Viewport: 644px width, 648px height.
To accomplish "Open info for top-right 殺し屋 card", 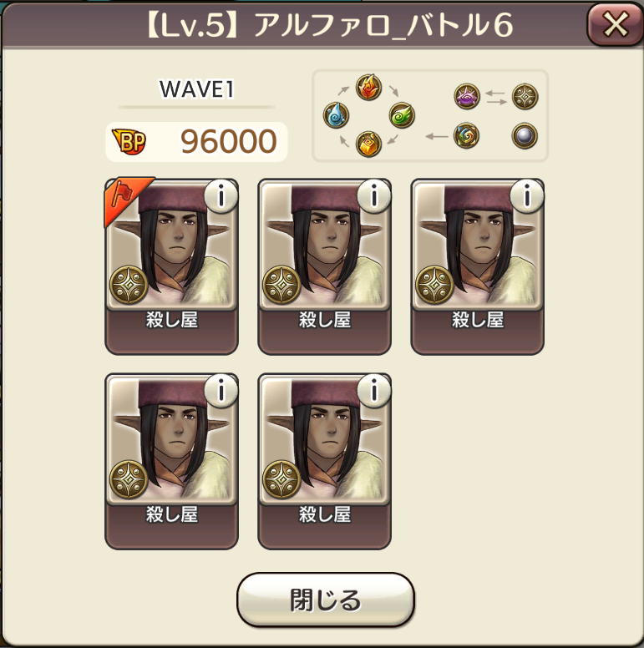I will click(527, 197).
